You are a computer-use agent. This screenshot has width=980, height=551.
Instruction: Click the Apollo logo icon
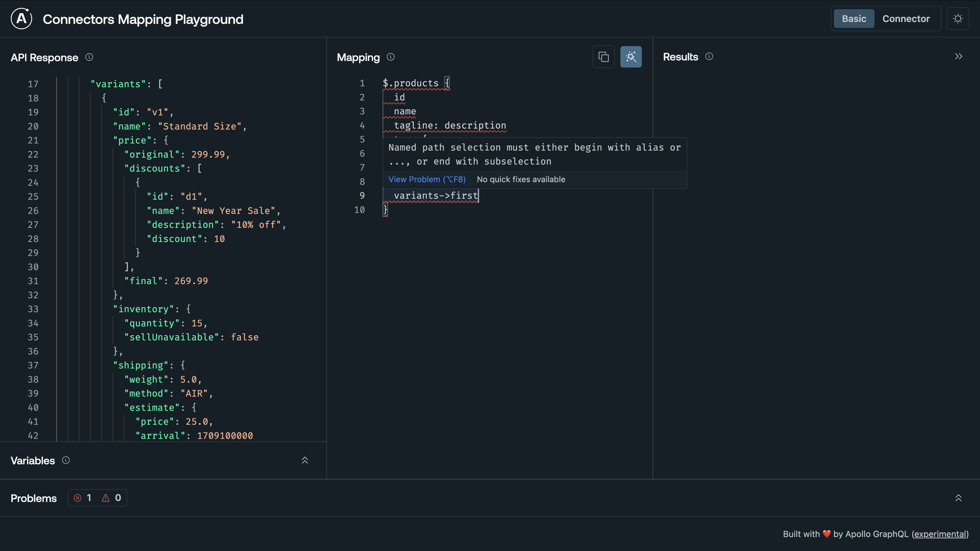[21, 18]
